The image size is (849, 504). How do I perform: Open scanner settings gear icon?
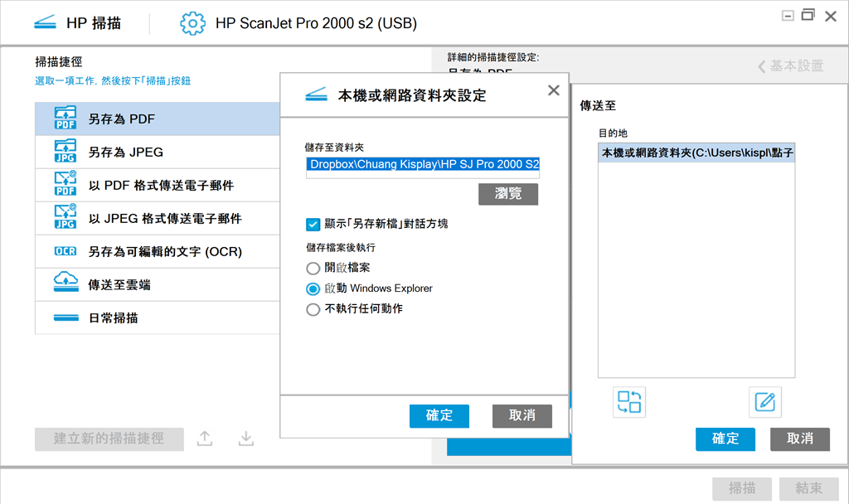point(192,23)
